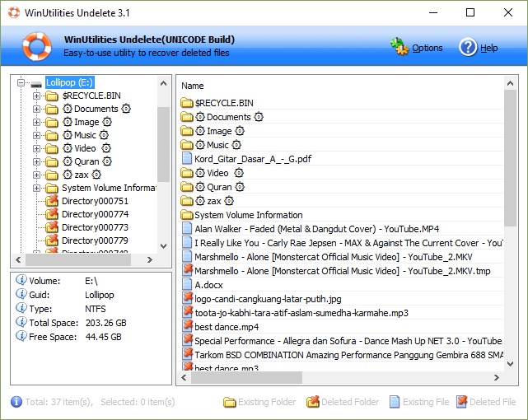Select the Quran folder label in tree
This screenshot has height=420, width=528.
(x=87, y=161)
